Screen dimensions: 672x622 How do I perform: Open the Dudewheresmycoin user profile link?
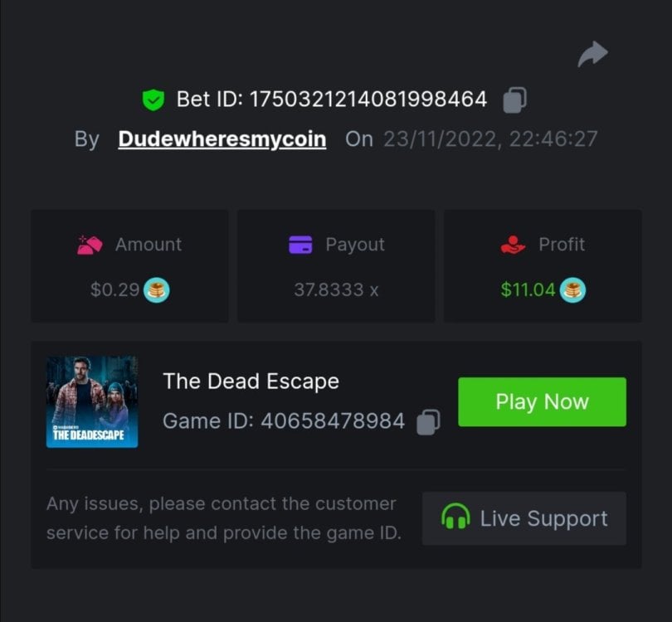(222, 138)
